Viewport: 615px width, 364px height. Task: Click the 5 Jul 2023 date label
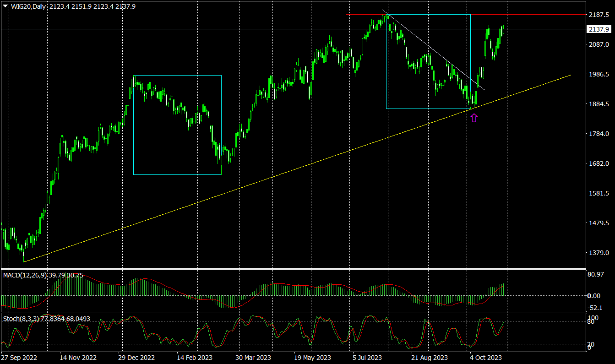(x=367, y=358)
